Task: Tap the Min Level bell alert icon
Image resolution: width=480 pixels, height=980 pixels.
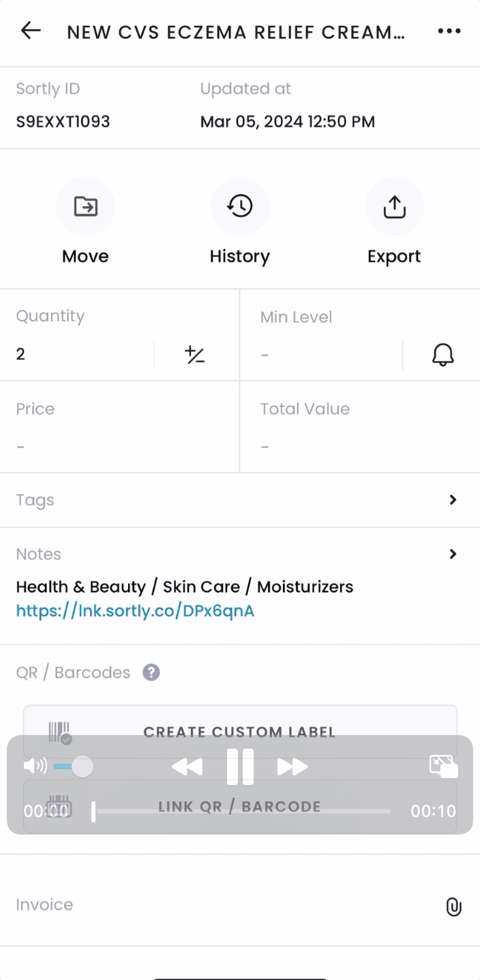Action: point(443,355)
